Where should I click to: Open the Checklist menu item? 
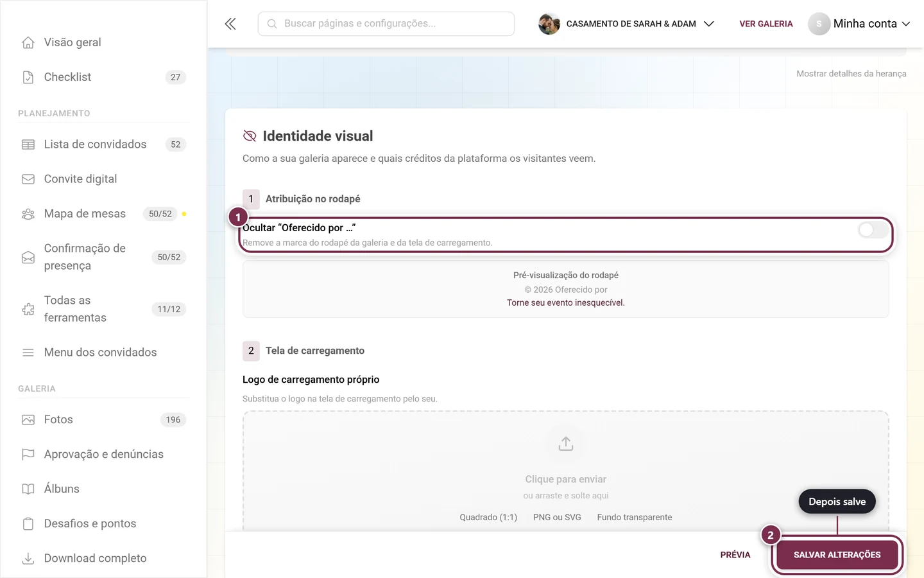(103, 77)
